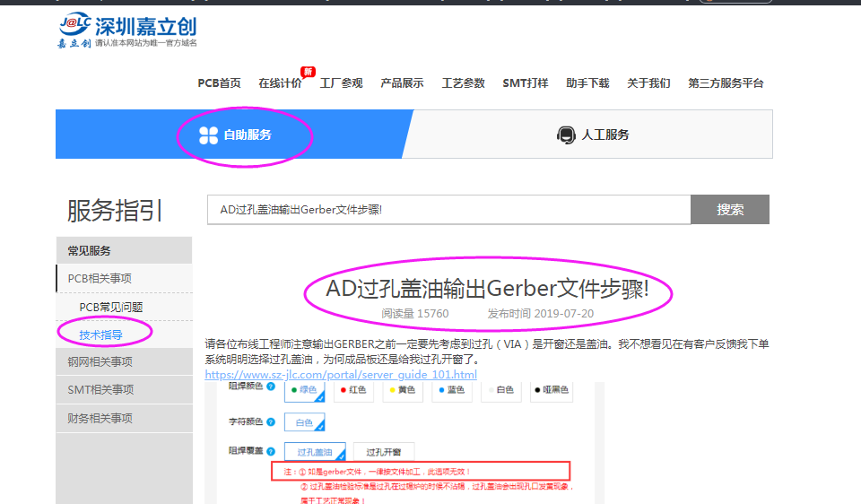The image size is (861, 504).
Task: Click the red-boxed gerber file note
Action: coord(421,471)
